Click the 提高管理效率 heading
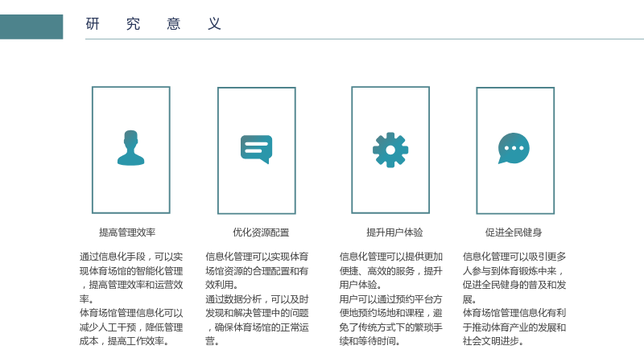Viewport: 644px width, 362px height. click(x=127, y=232)
